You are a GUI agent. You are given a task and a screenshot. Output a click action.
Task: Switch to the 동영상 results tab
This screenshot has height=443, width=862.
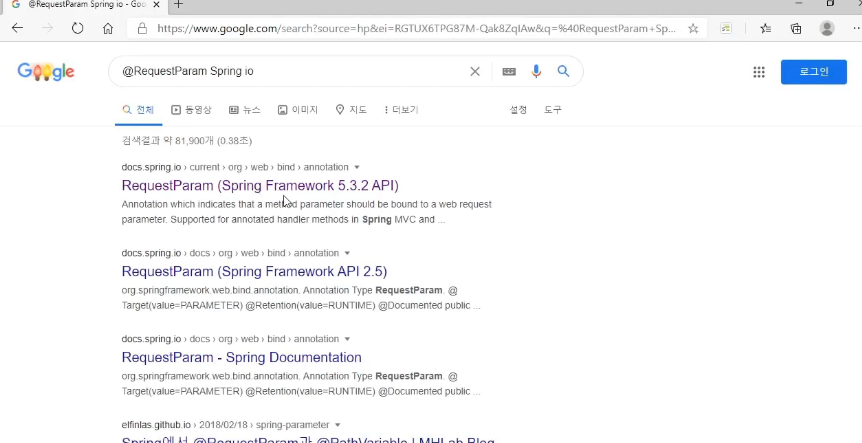coord(191,110)
